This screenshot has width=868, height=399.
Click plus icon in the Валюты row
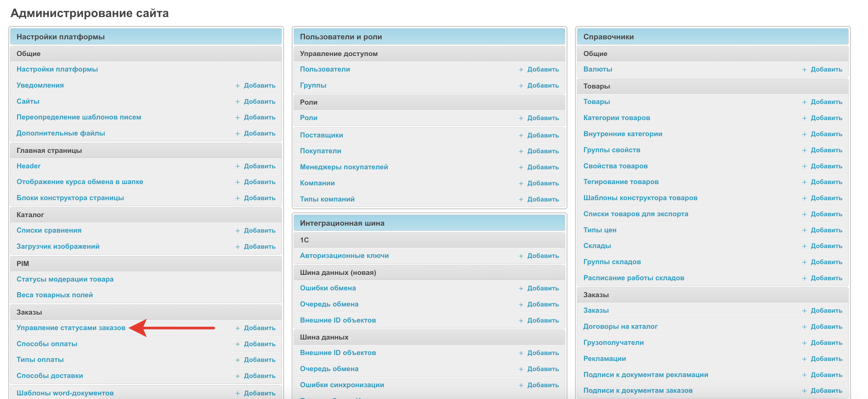(x=804, y=70)
